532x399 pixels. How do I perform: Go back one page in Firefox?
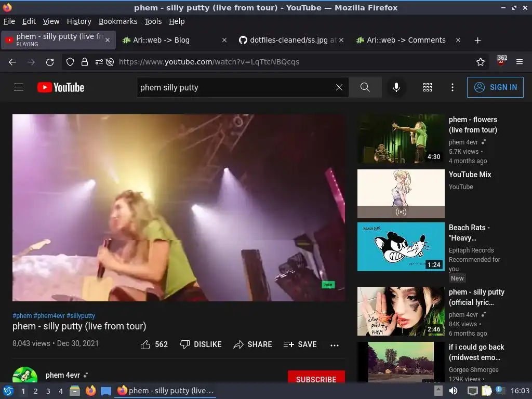[12, 62]
